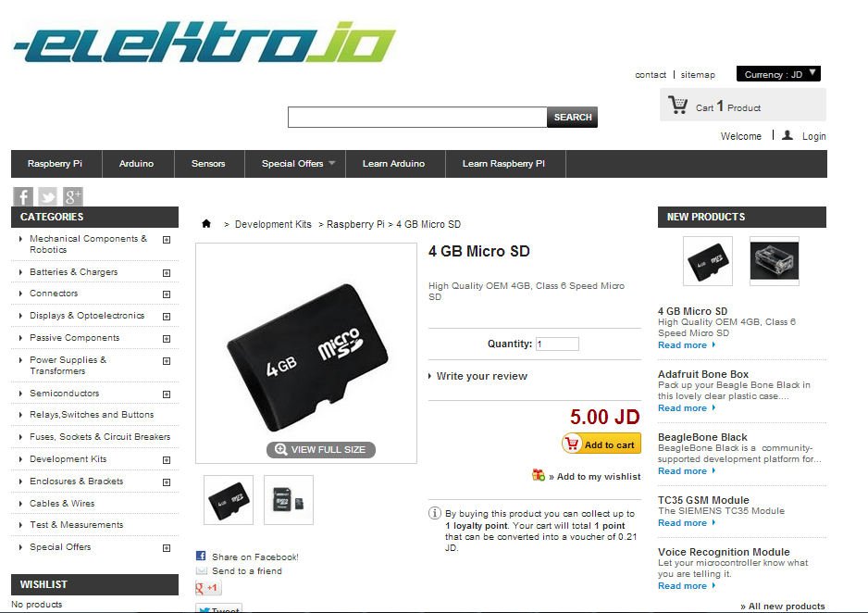Viewport: 868px width, 613px height.
Task: Click the Google +1 button
Action: tap(208, 587)
